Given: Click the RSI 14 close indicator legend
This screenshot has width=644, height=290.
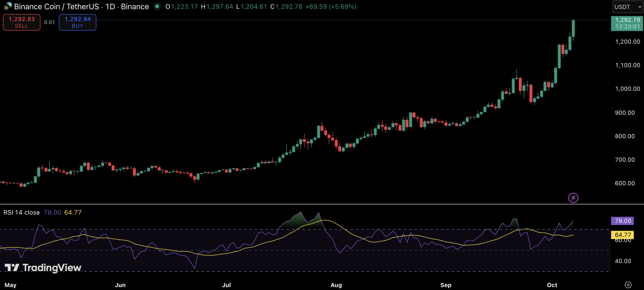Looking at the screenshot, I should [22, 212].
